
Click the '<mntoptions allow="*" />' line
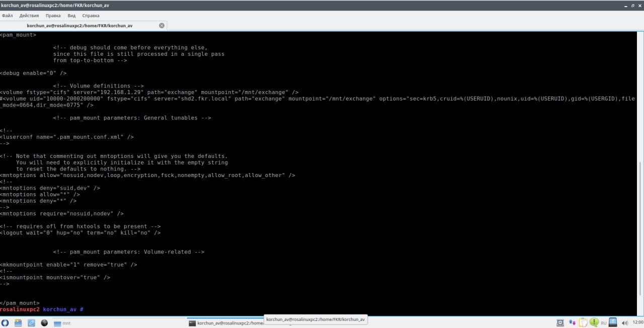[x=40, y=195]
